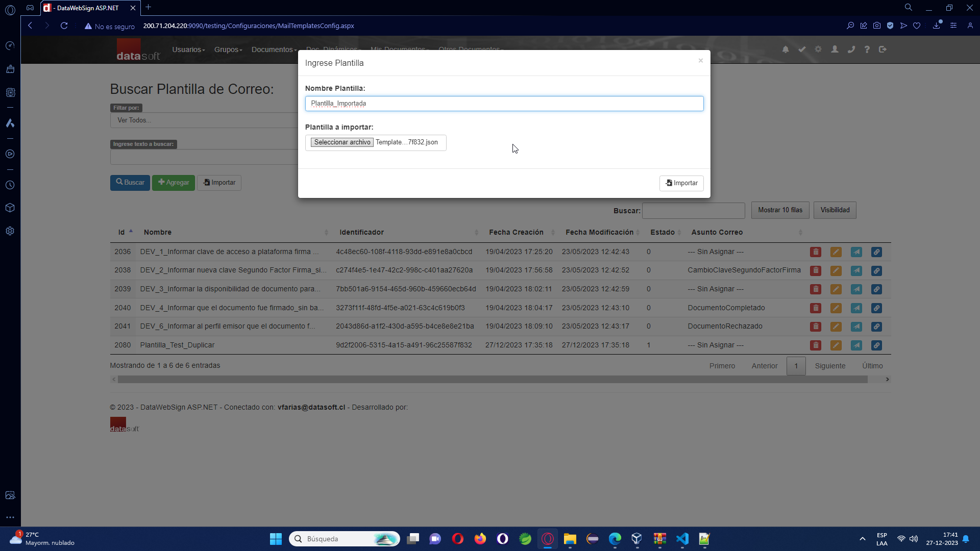Viewport: 980px width, 551px height.
Task: Click Seleccionar archivo button
Action: point(342,142)
